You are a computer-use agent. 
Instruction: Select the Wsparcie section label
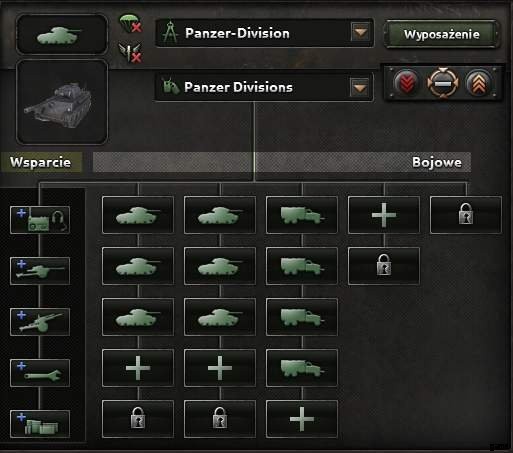point(41,162)
